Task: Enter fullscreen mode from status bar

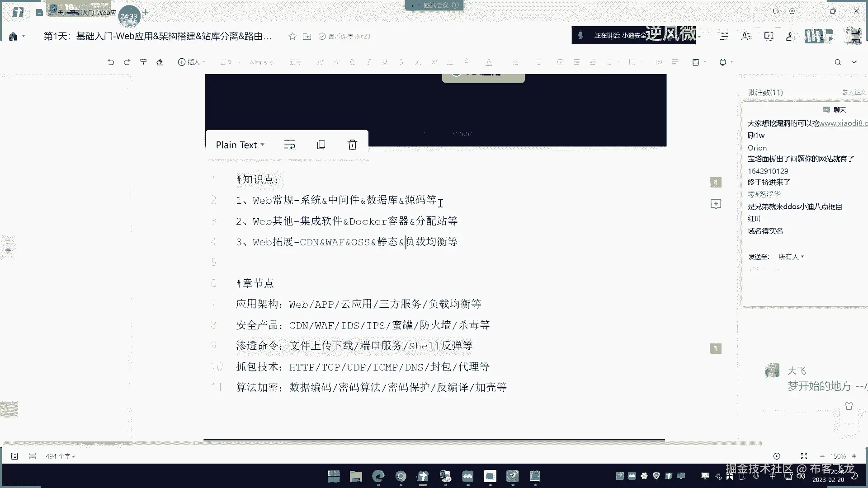Action: pyautogui.click(x=804, y=456)
